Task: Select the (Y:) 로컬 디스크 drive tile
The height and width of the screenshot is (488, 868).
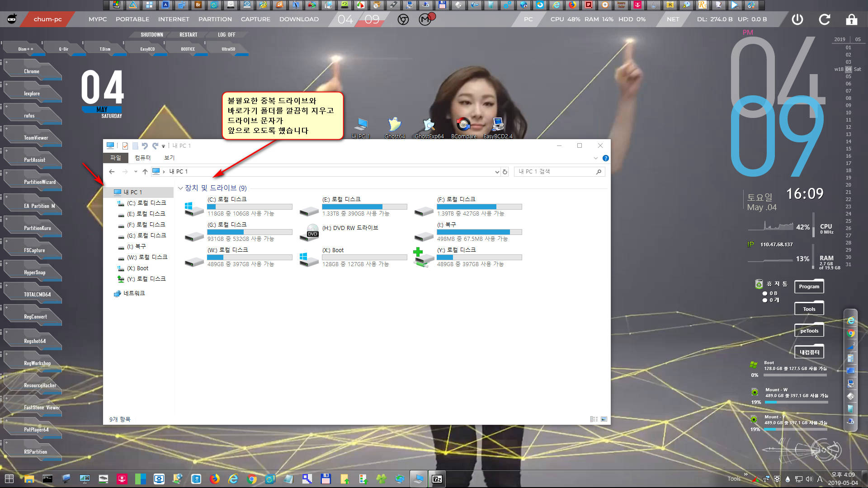Action: (468, 257)
